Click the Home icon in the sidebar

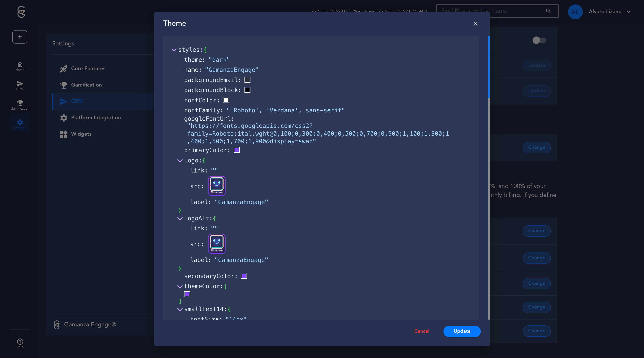click(x=20, y=66)
